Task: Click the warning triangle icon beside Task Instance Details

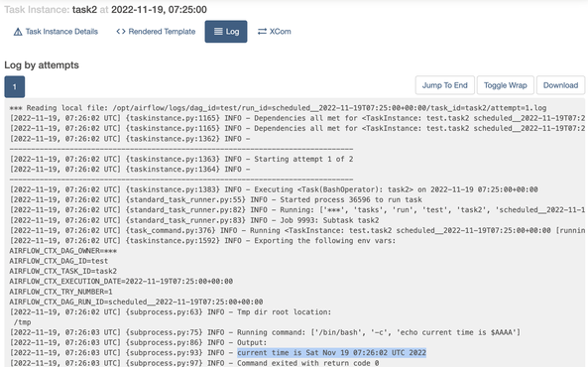Action: [x=18, y=32]
